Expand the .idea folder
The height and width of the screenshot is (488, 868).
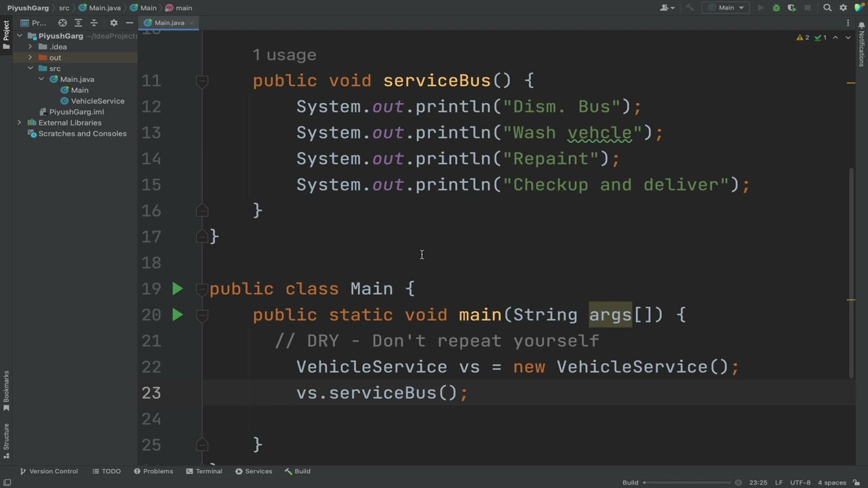tap(30, 47)
